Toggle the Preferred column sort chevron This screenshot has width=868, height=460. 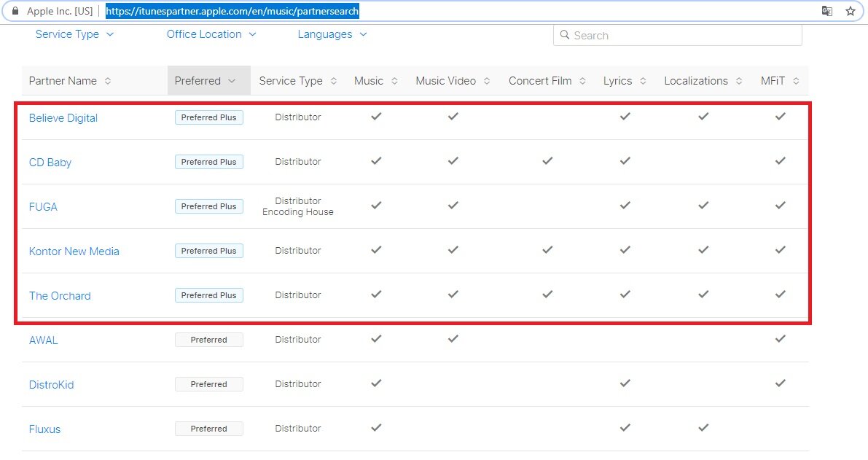pos(232,81)
